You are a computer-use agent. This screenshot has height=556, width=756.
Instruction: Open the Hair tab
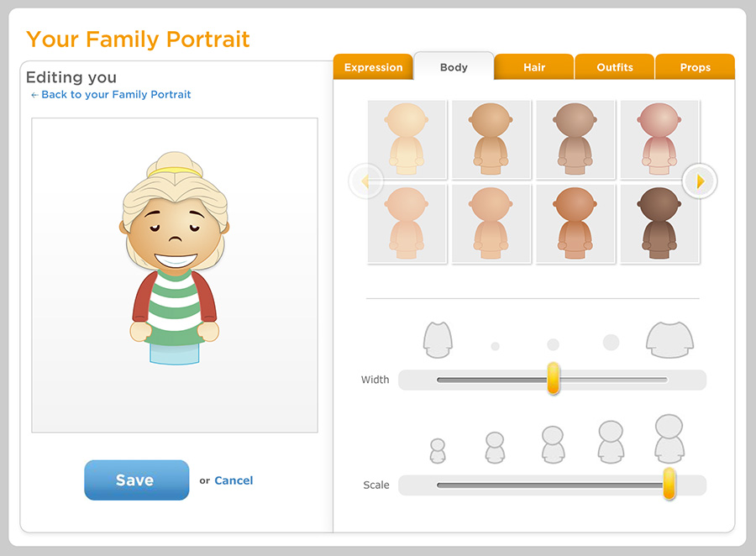pyautogui.click(x=534, y=67)
